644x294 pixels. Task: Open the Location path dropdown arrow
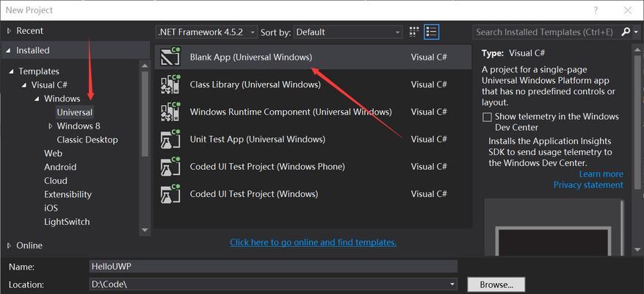click(x=452, y=284)
